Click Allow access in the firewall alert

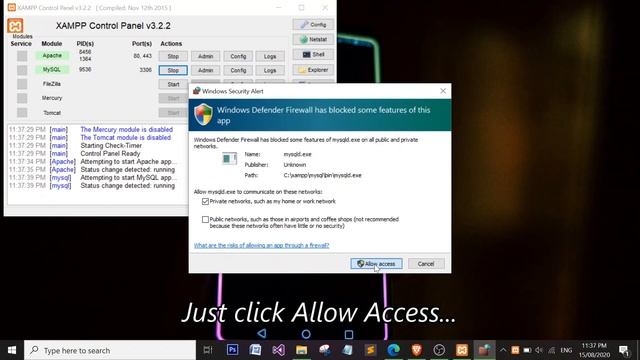[x=376, y=264]
